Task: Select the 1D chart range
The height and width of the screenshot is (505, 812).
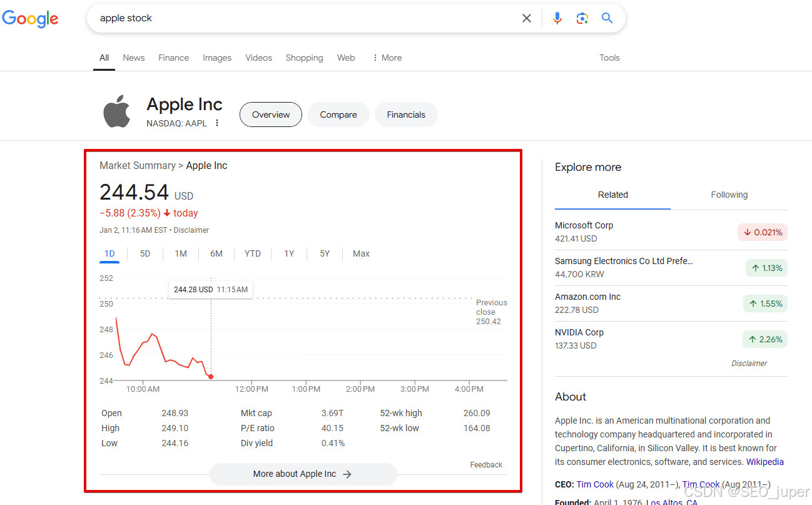Action: pos(109,253)
